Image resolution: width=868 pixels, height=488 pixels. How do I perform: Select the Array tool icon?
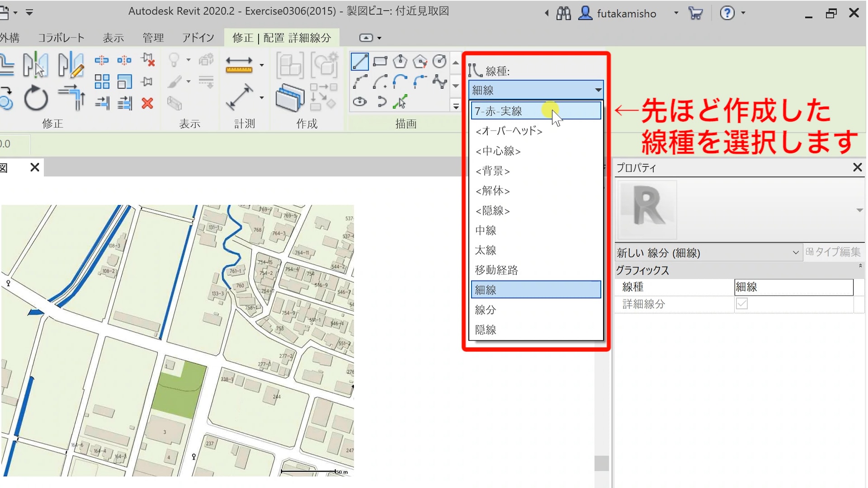102,82
